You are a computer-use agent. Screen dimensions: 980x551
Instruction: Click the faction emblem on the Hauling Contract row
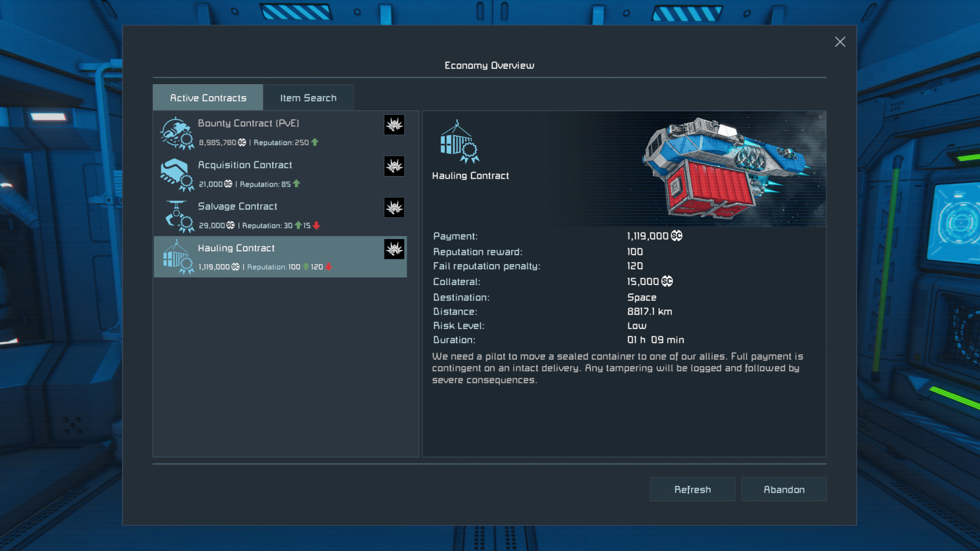[x=394, y=249]
